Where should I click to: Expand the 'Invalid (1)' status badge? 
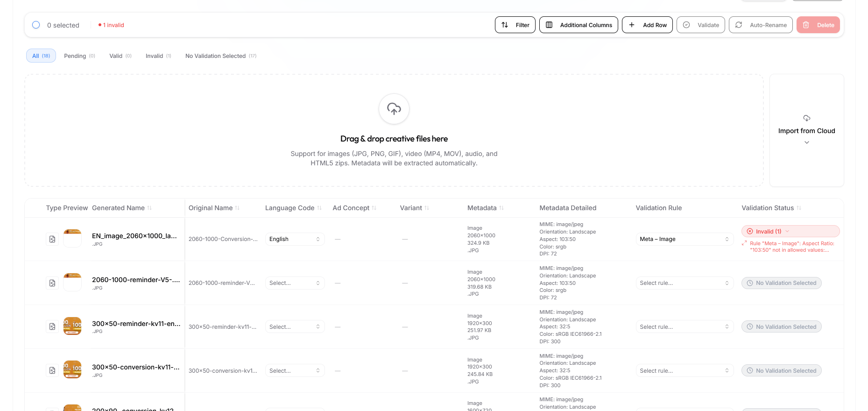[790, 231]
